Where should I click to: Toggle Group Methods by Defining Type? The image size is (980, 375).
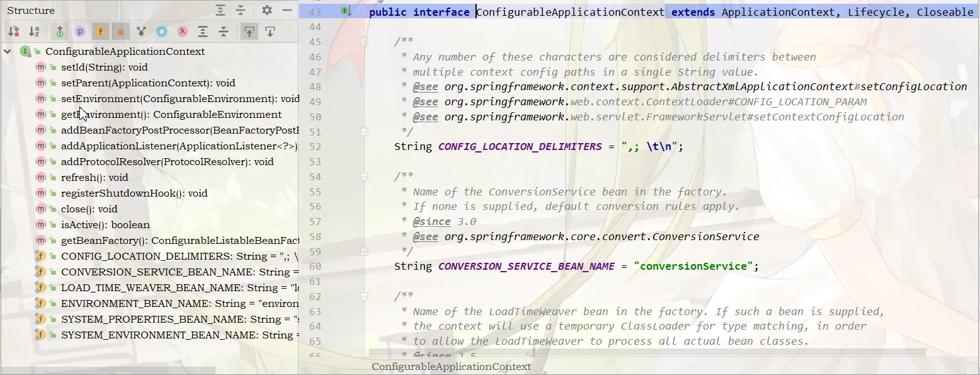click(x=60, y=32)
